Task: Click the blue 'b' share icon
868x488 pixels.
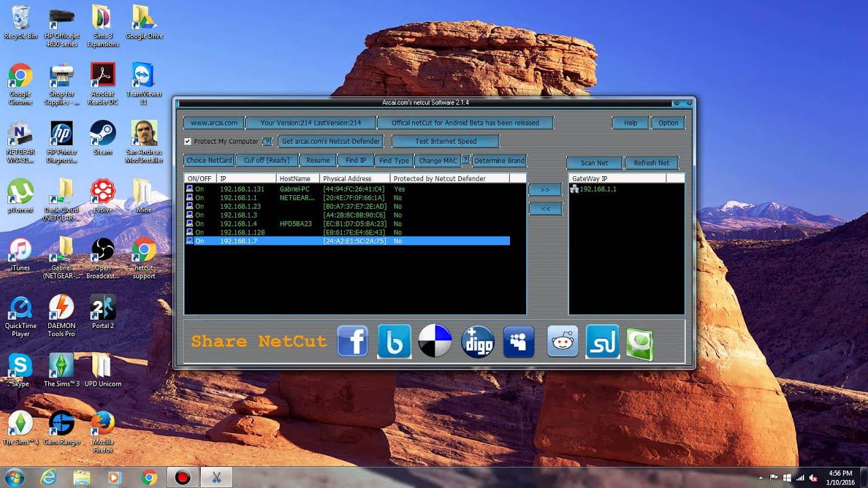Action: click(x=394, y=341)
